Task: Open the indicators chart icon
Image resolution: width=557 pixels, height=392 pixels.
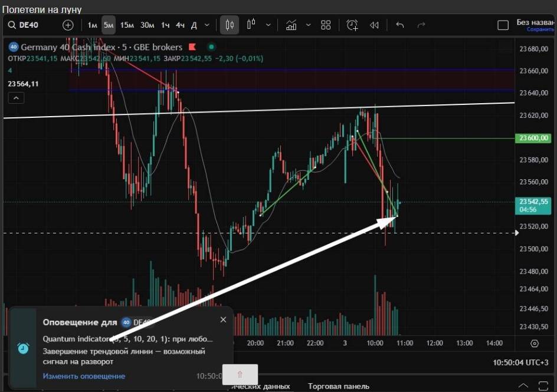Action: [x=291, y=25]
